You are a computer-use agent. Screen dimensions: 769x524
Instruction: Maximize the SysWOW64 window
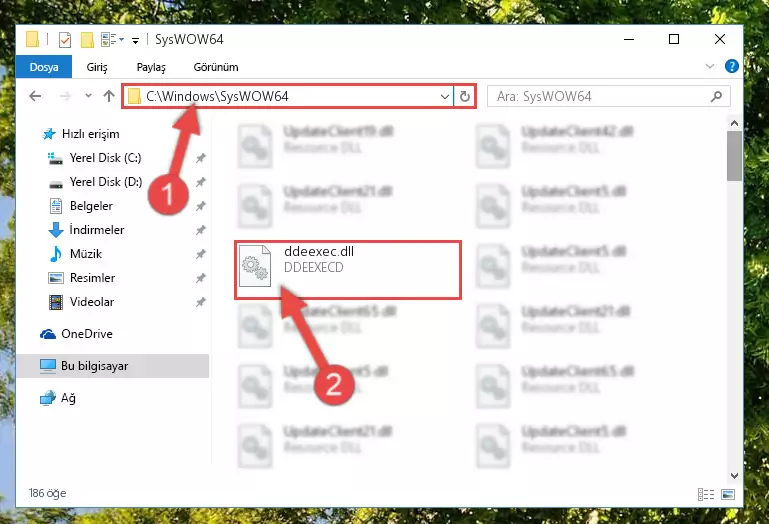(674, 39)
